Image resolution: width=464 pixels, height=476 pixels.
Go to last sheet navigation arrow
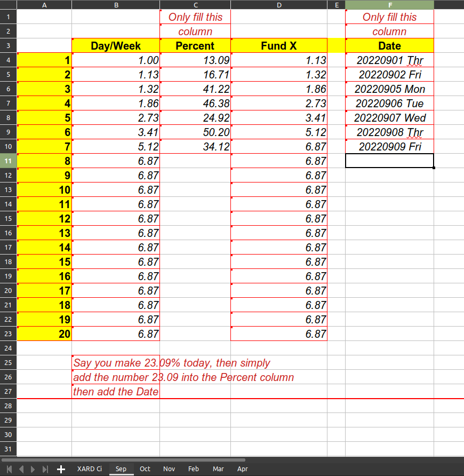[x=45, y=469]
